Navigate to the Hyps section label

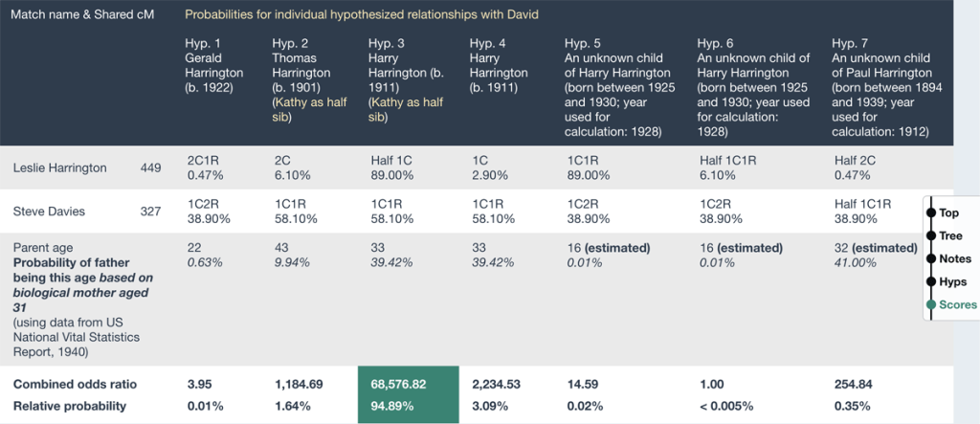tap(953, 281)
